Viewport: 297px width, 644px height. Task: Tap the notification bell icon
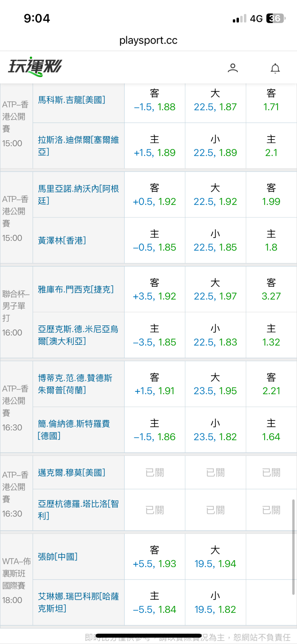pyautogui.click(x=275, y=68)
